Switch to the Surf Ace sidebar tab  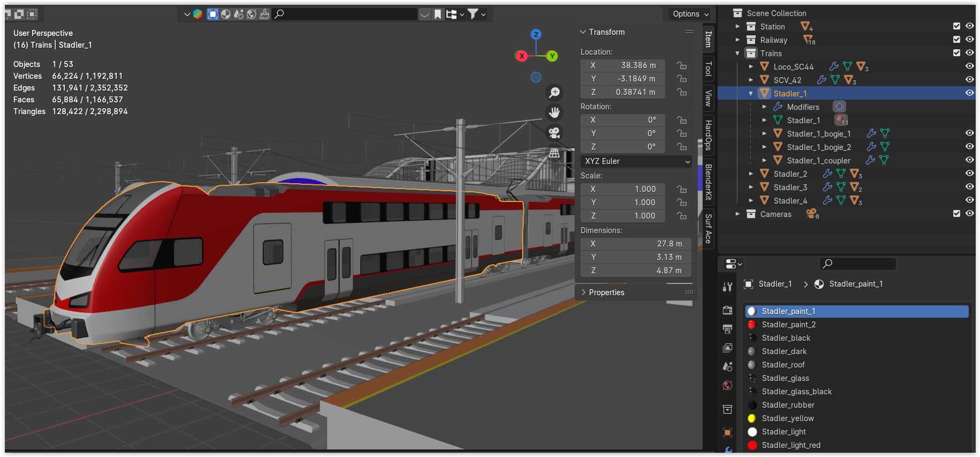coord(708,229)
